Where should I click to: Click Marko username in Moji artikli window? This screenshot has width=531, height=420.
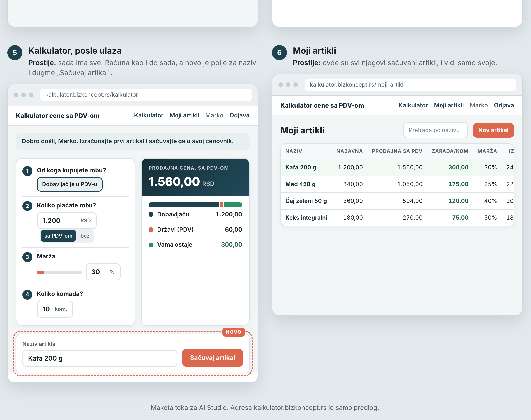coord(479,105)
